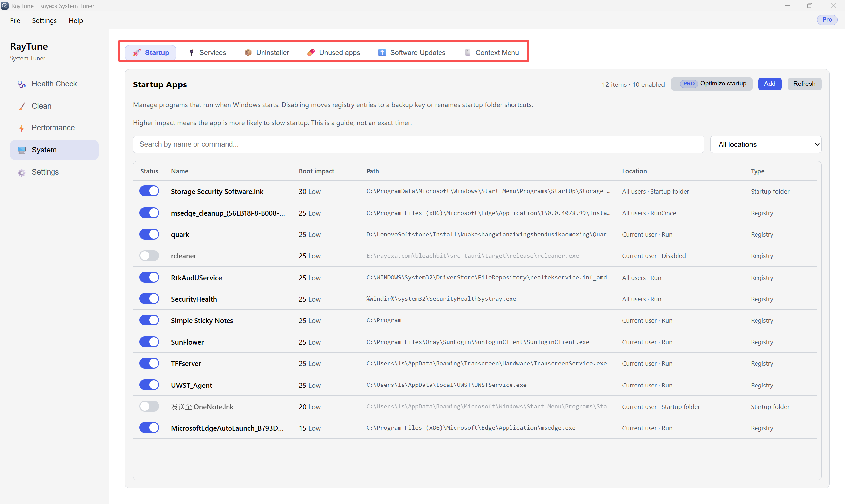
Task: Switch to the Uninstaller tab
Action: [x=267, y=52]
